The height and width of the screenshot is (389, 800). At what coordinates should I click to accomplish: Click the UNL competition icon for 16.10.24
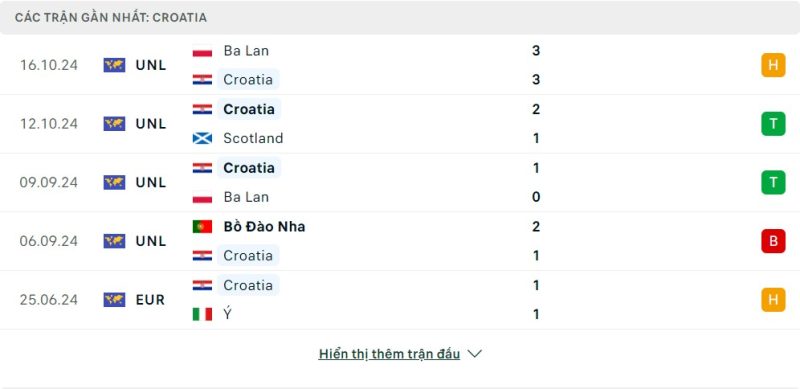click(114, 65)
